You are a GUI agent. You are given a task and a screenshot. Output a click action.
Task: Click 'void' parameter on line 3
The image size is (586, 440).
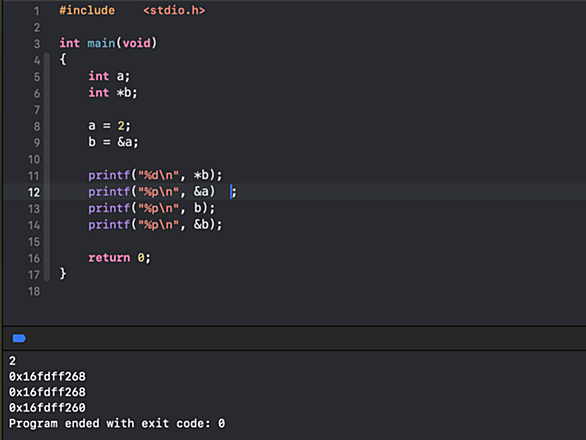coord(136,43)
